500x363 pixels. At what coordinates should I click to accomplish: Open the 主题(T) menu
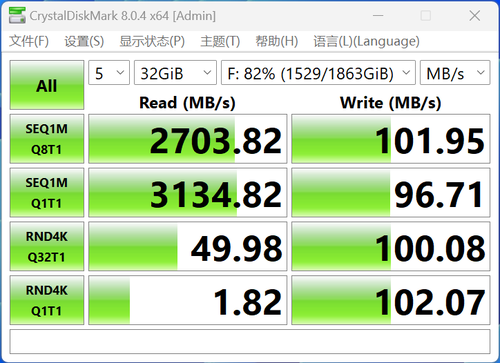[220, 41]
